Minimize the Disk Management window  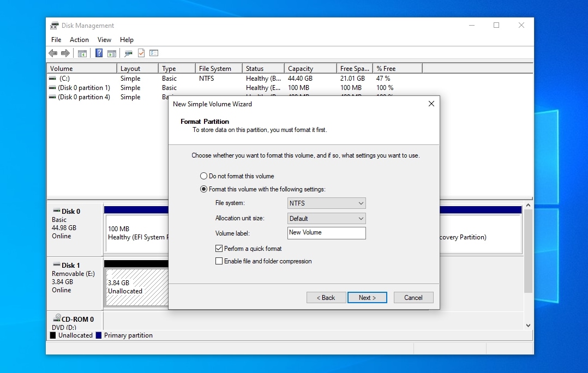click(x=472, y=25)
